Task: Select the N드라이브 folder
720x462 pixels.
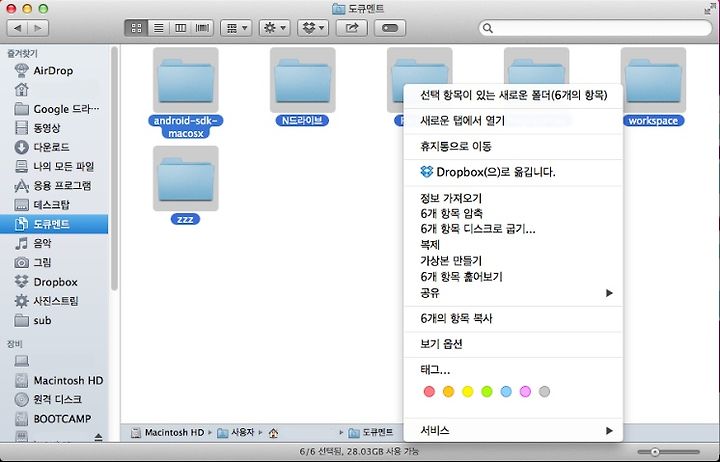Action: [303, 80]
